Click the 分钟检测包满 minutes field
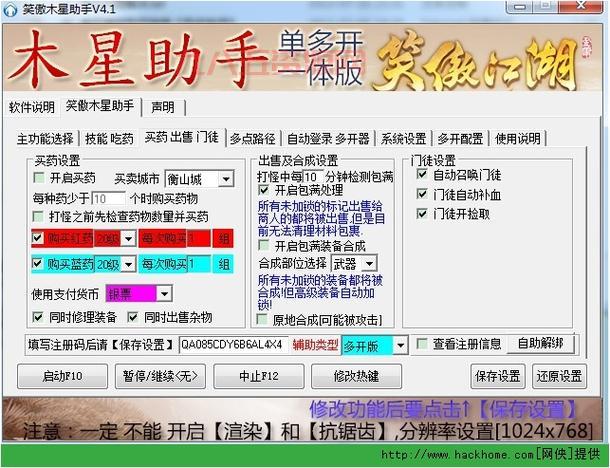Screen dimensions: 610x468 coord(313,177)
